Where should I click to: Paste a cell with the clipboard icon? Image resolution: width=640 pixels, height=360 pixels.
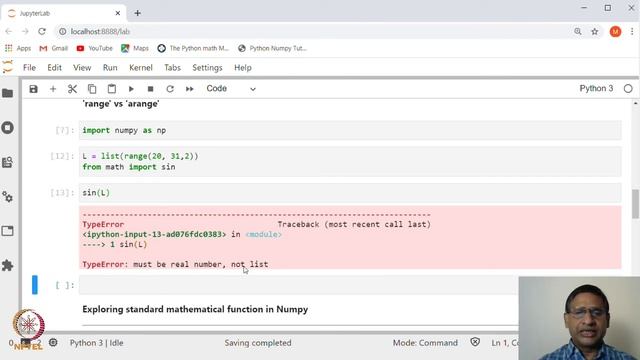pos(111,89)
